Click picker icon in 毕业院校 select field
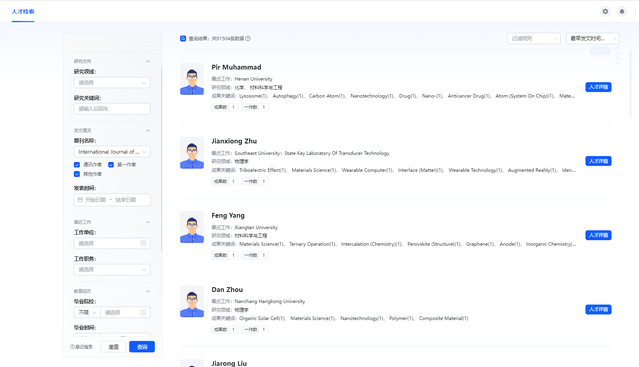The width and height of the screenshot is (639, 367). 143,312
